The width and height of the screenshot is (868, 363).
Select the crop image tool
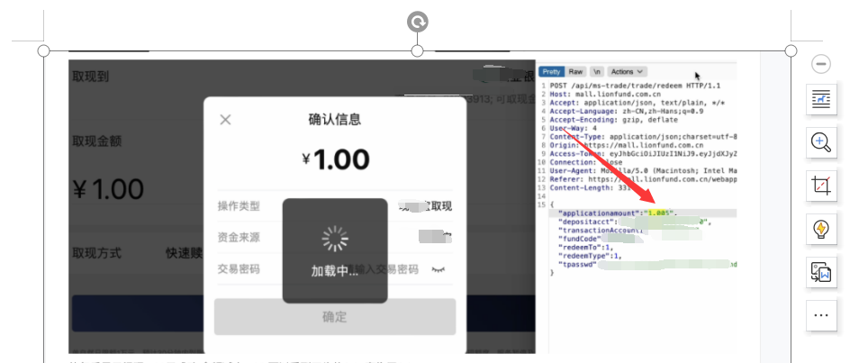(821, 186)
